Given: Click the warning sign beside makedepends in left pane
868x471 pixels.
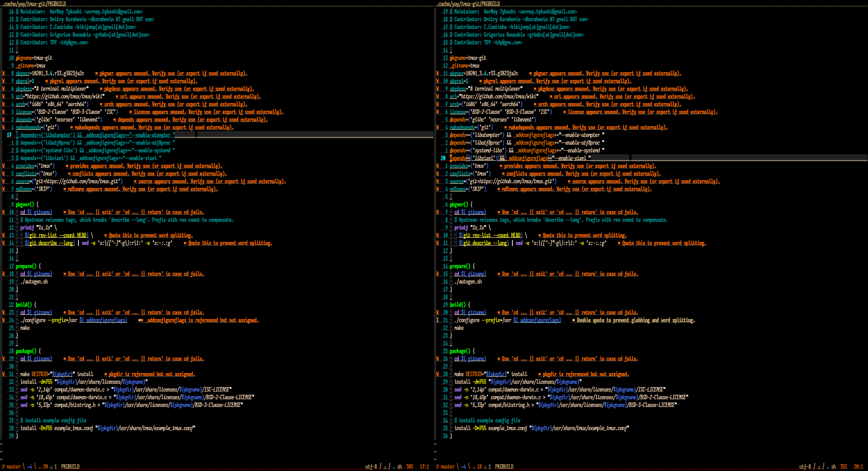Looking at the screenshot, I should (4, 128).
